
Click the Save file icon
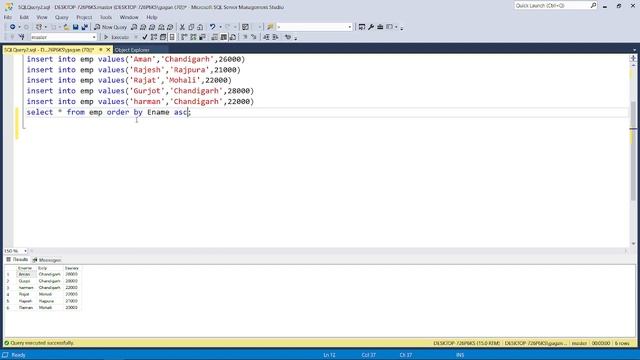tap(76, 27)
